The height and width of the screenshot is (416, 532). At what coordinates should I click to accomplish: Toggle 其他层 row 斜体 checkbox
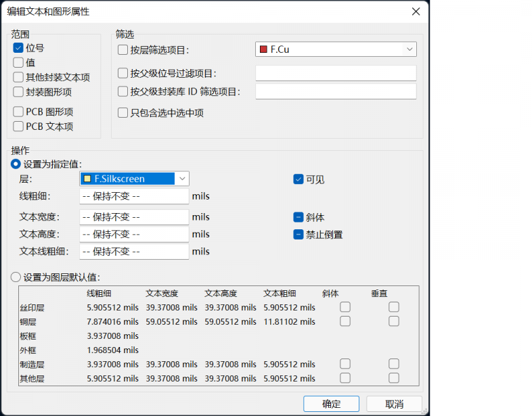(x=345, y=378)
